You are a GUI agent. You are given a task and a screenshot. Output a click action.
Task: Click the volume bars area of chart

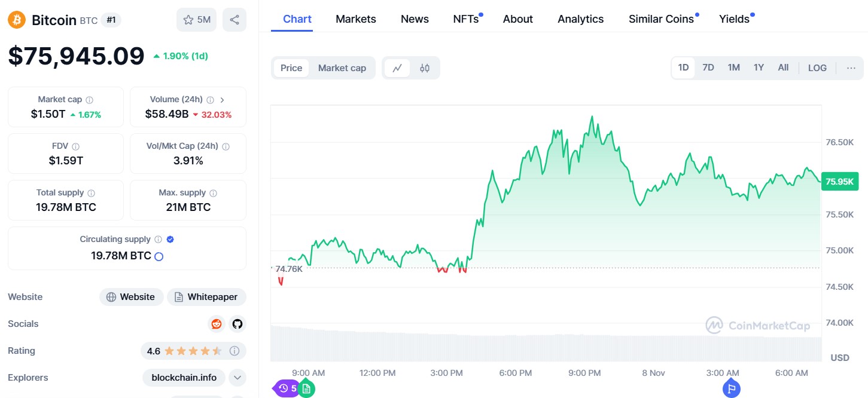point(546,344)
